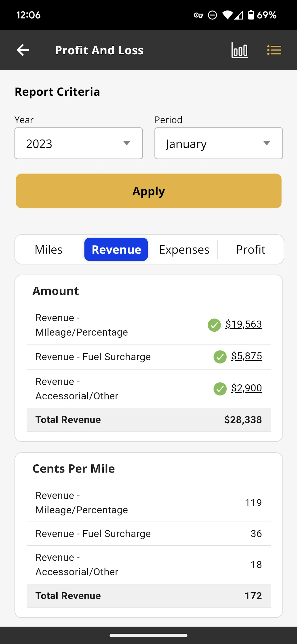Switch to the Miles tab

[x=49, y=250]
